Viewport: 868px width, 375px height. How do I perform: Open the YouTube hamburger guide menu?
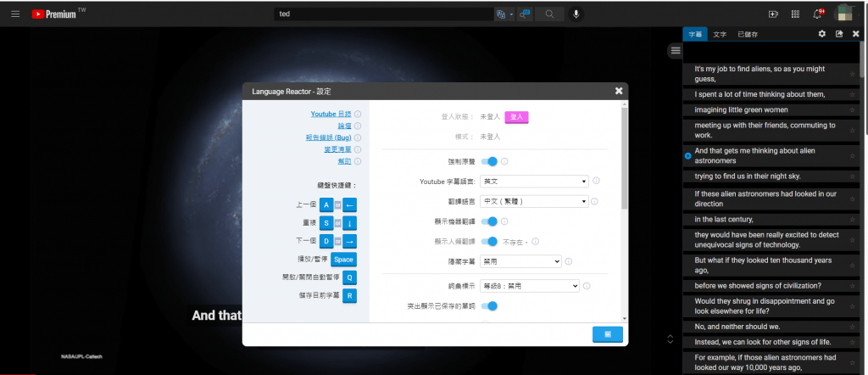click(15, 14)
